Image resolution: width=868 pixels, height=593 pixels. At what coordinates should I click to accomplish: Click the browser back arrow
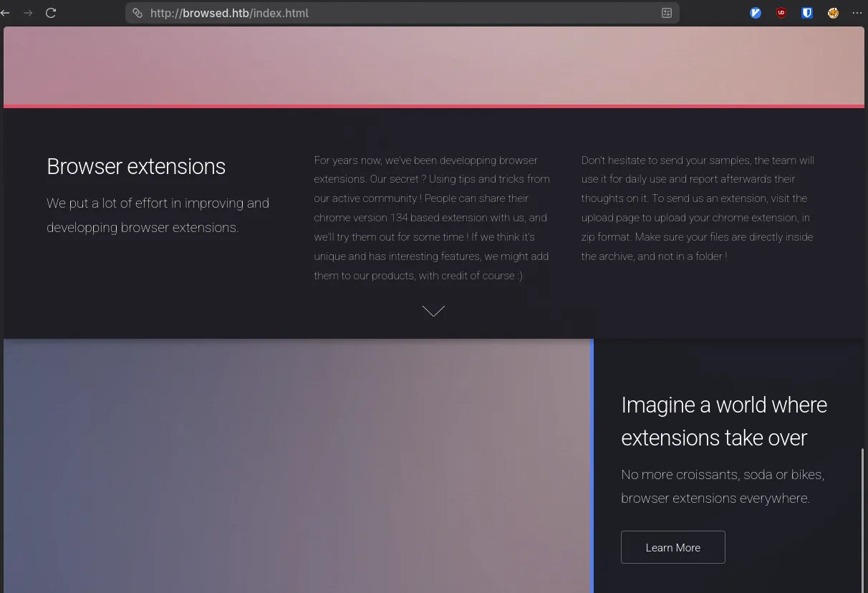point(6,13)
